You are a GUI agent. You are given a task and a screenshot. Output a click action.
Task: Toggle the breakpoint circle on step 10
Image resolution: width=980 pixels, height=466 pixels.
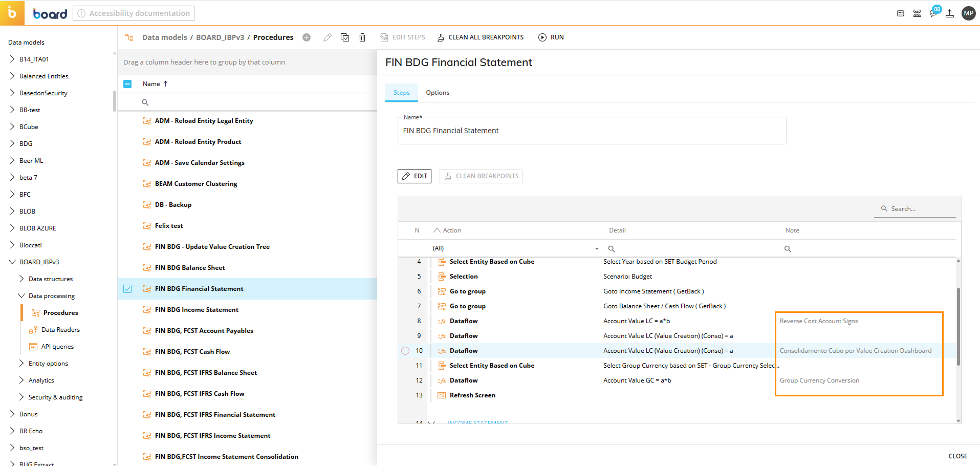[x=405, y=351]
